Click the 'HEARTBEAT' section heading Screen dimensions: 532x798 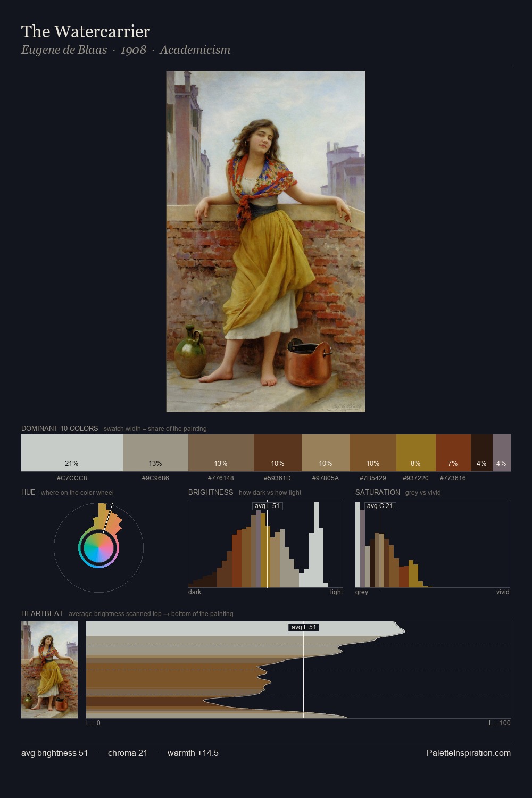coord(42,613)
